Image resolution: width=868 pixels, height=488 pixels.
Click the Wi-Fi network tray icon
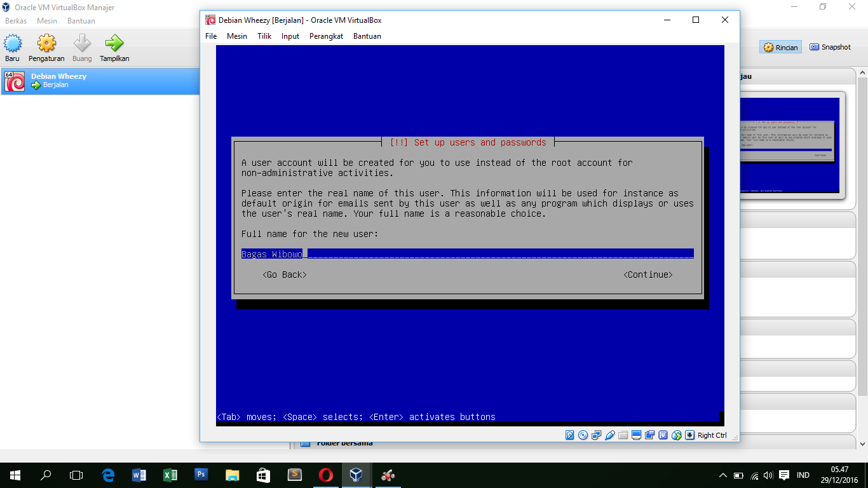coord(754,475)
